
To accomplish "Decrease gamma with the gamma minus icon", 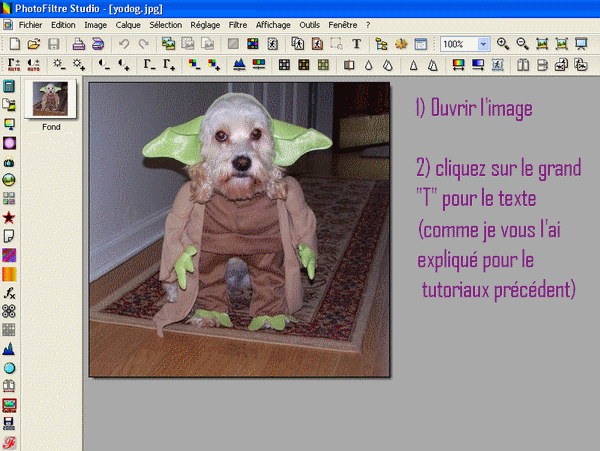I will click(x=149, y=65).
